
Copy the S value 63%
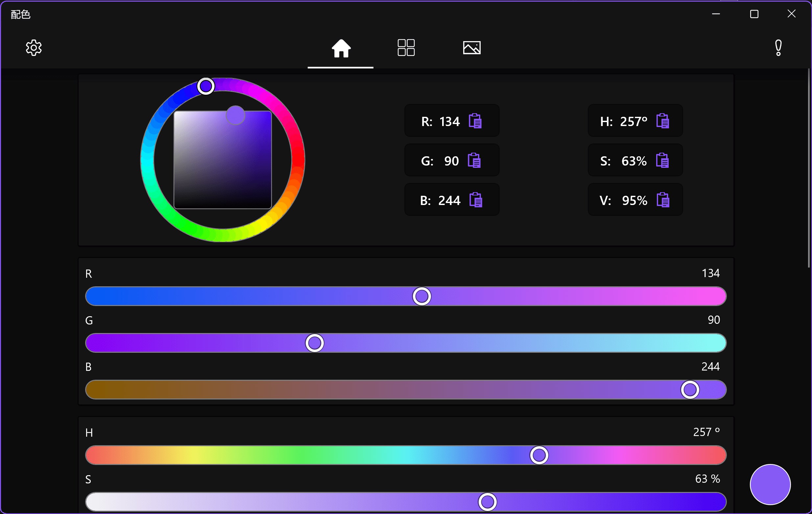[x=662, y=160]
